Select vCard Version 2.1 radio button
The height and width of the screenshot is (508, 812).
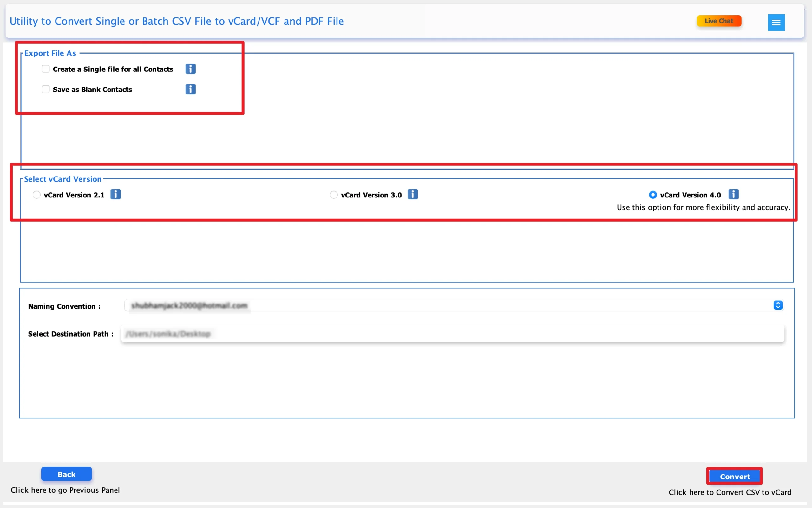tap(36, 195)
